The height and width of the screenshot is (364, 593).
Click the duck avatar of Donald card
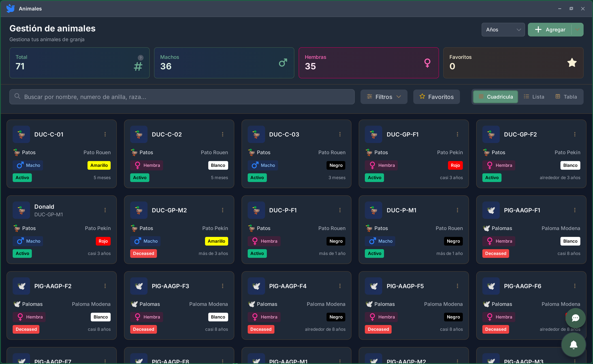[x=21, y=210]
